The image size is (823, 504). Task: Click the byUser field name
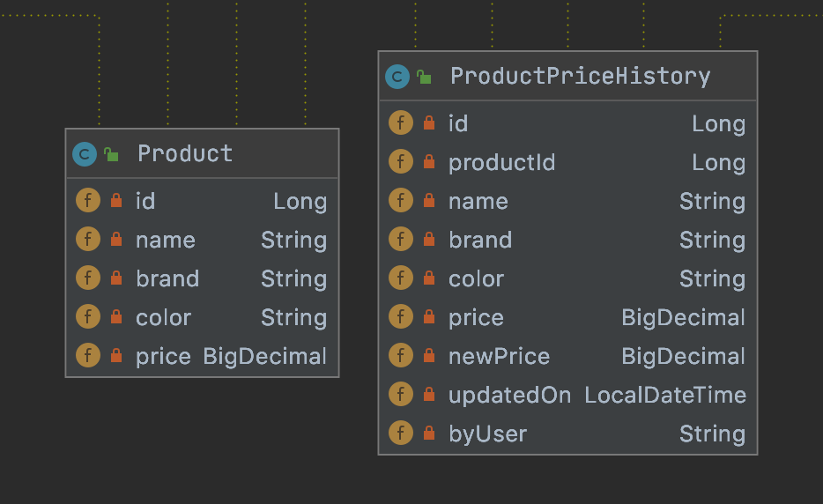487,434
